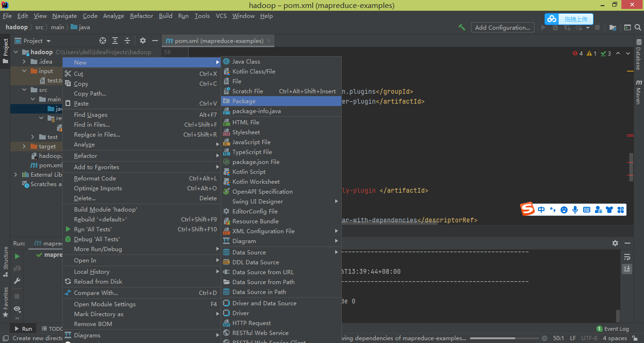Viewport: 644px width, 343px height.
Task: Click the UTF-8 encoding status
Action: pyautogui.click(x=589, y=338)
